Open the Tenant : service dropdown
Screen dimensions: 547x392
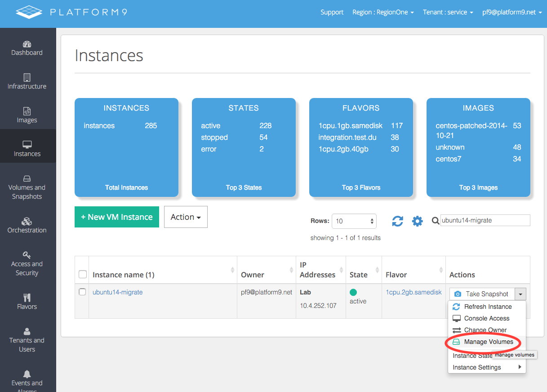pyautogui.click(x=448, y=12)
